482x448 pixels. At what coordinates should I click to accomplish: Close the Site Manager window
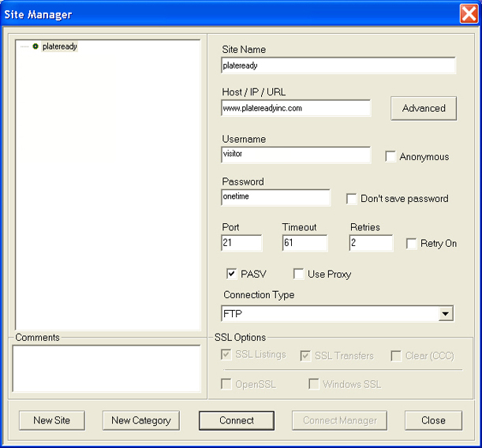coord(469,14)
